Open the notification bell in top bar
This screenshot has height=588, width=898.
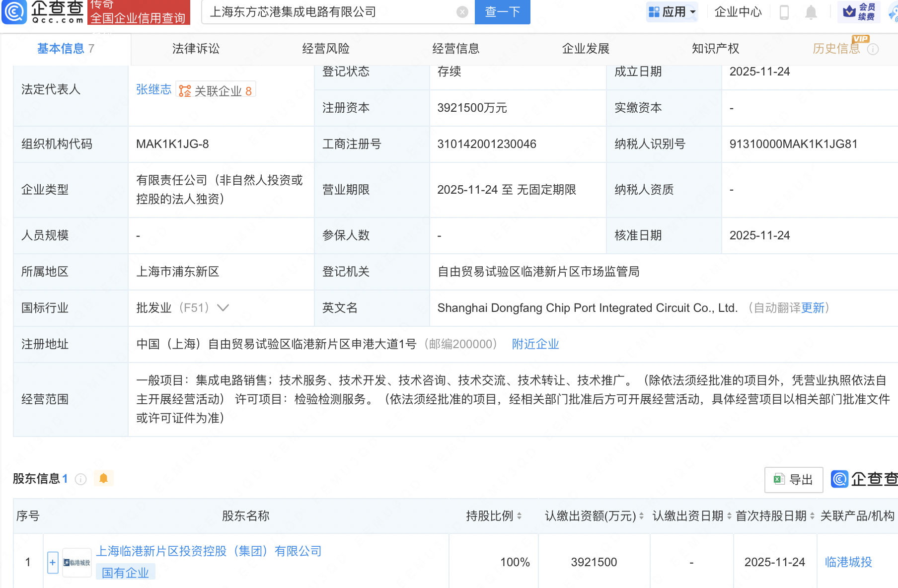[x=811, y=12]
